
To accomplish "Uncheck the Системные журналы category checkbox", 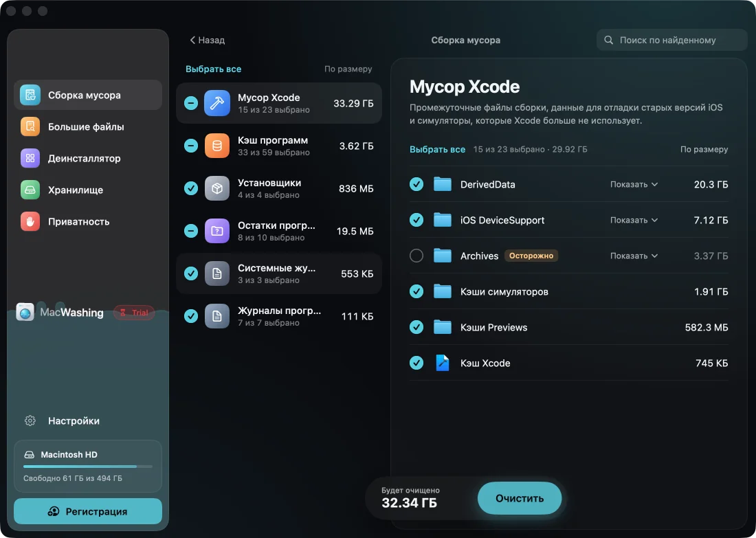I will 191,273.
